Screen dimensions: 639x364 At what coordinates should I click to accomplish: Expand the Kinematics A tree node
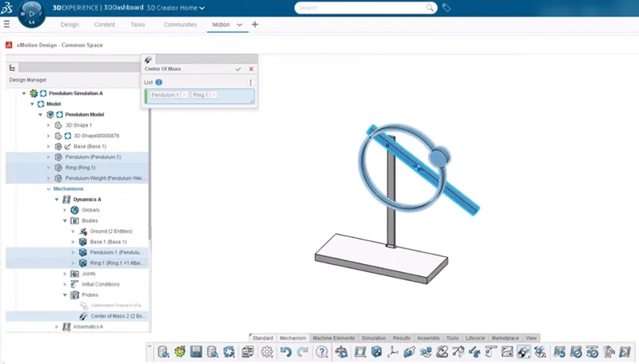pos(57,326)
